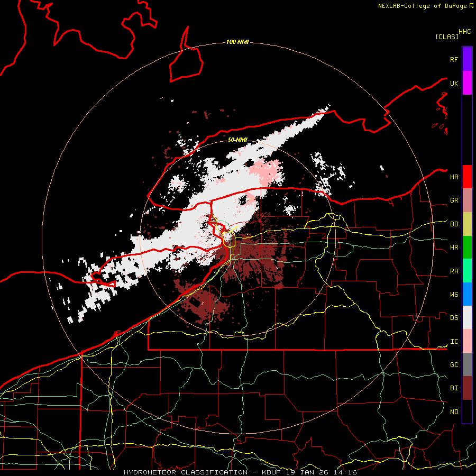476x476 pixels.
Task: Click the BD yellow legend swatch
Action: click(467, 224)
